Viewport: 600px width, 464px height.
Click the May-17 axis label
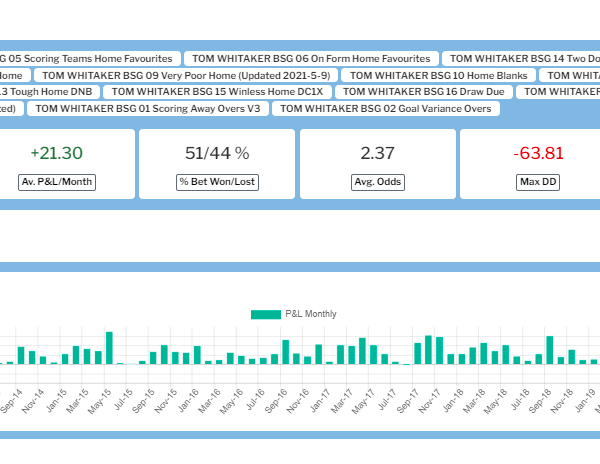(364, 401)
